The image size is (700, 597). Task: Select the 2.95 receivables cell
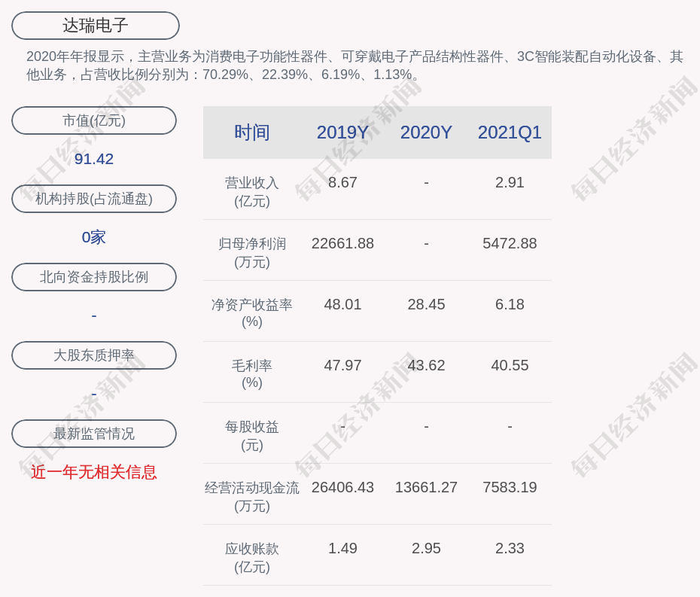[x=426, y=548]
